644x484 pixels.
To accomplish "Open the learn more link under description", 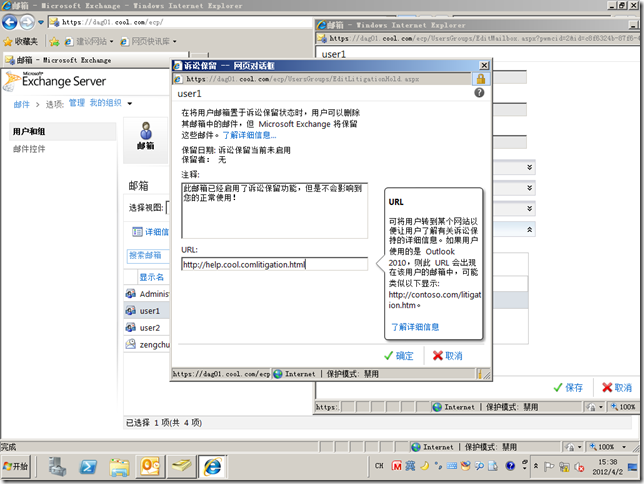I will point(249,134).
